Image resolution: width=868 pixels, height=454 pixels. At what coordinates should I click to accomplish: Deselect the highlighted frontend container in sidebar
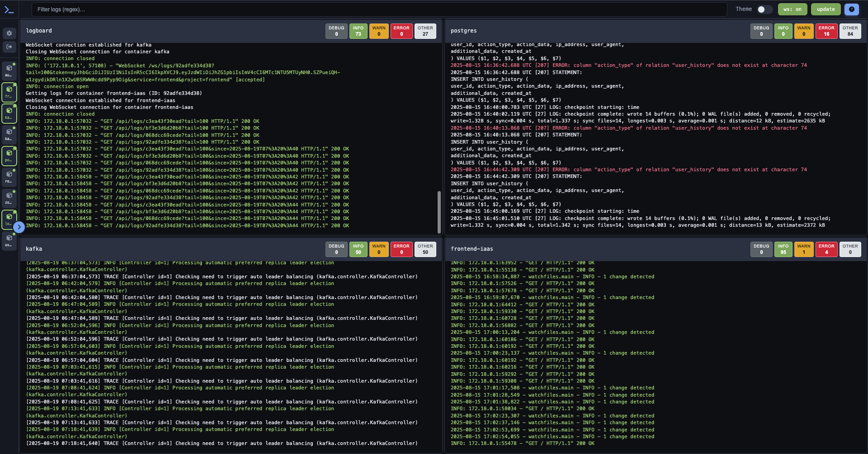(x=9, y=92)
